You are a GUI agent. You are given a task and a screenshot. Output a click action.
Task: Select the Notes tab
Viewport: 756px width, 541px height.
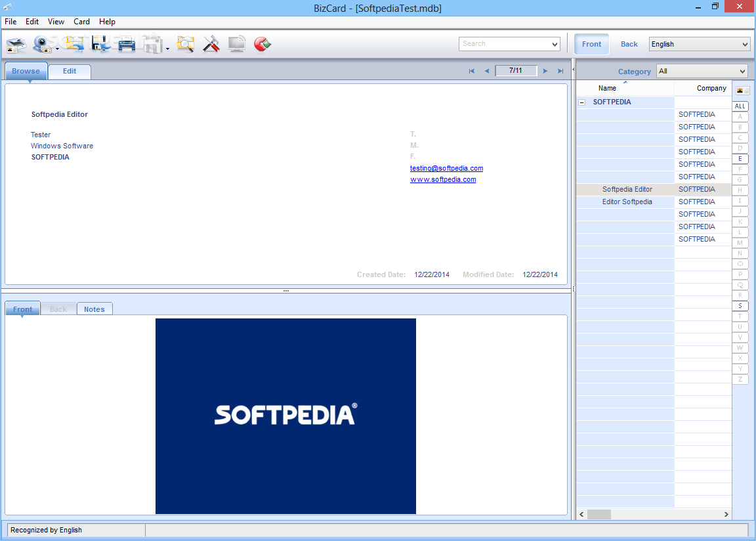coord(94,309)
